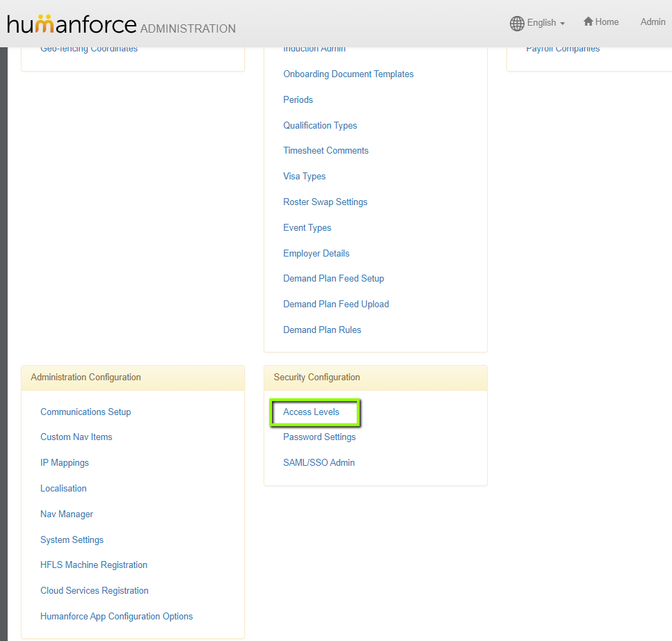Go to Demand Plan Feed Upload
Image resolution: width=672 pixels, height=641 pixels.
(336, 305)
